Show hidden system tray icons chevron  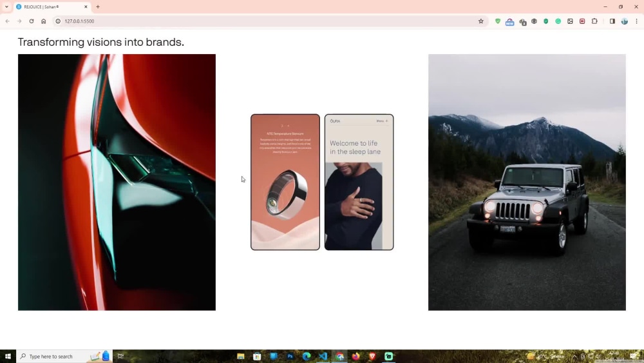[574, 356]
